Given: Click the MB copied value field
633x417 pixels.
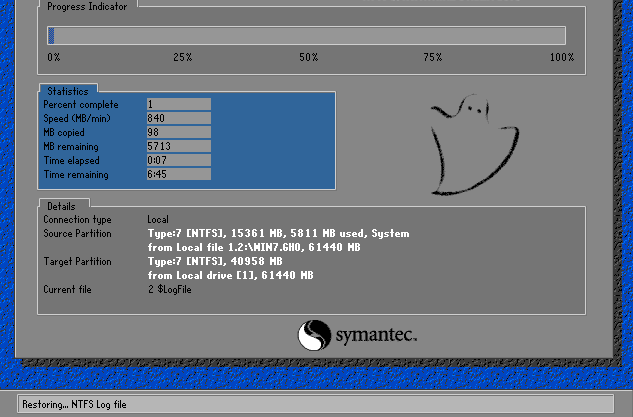Looking at the screenshot, I should (178, 133).
